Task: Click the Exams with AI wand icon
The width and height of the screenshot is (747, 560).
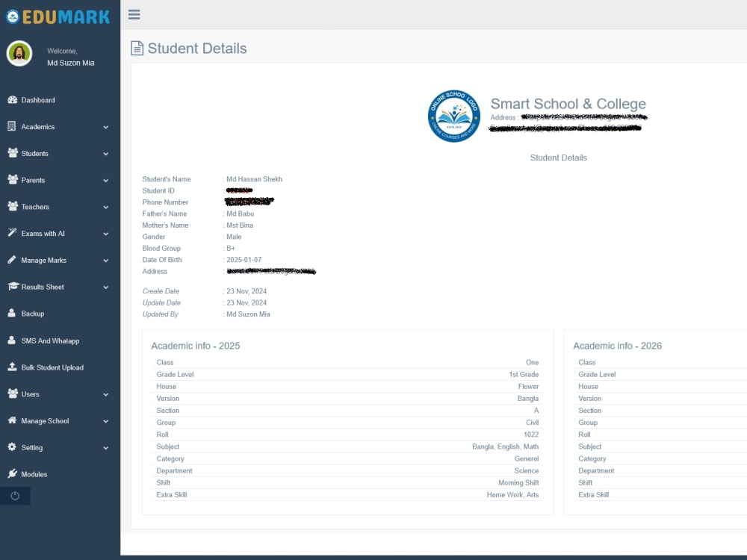Action: pos(12,233)
